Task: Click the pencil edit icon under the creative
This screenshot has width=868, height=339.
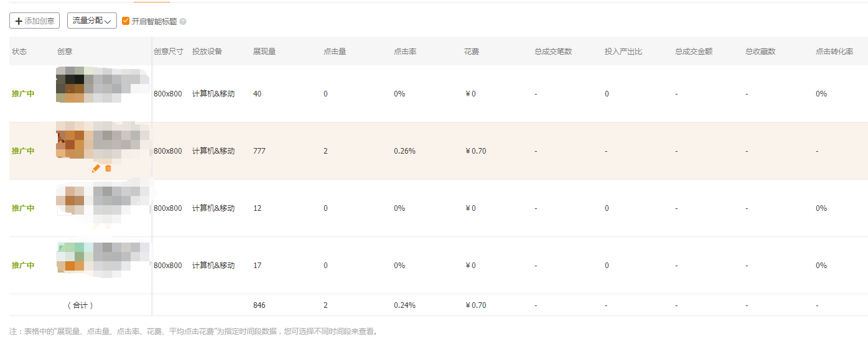Action: [x=96, y=168]
